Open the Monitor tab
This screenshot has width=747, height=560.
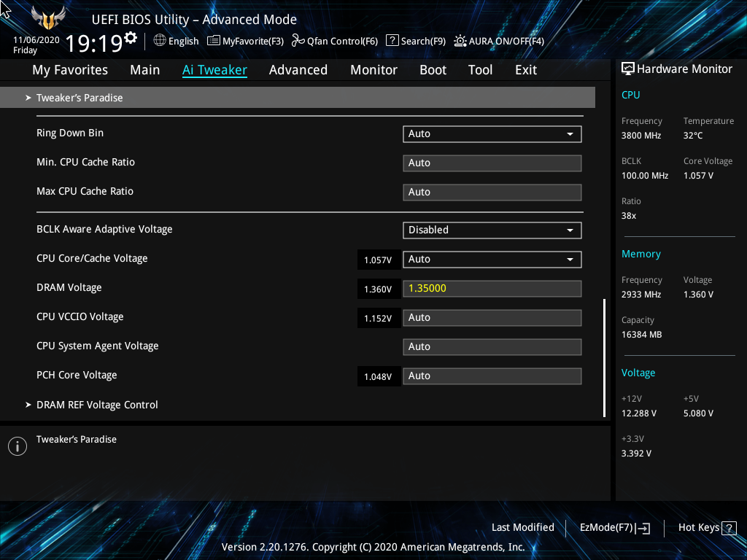coord(373,70)
